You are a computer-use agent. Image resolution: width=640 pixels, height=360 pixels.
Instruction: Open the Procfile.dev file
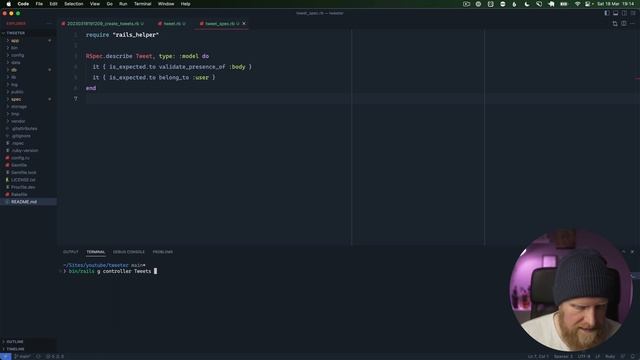[23, 187]
